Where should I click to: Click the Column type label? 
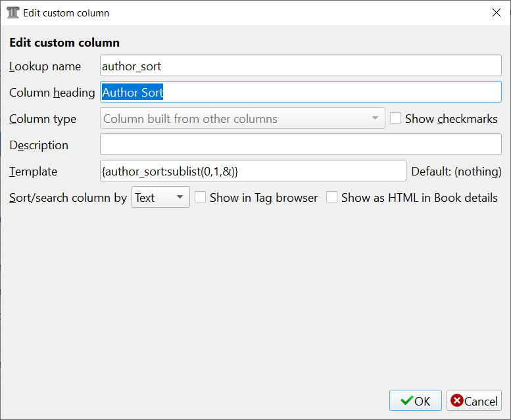coord(43,119)
